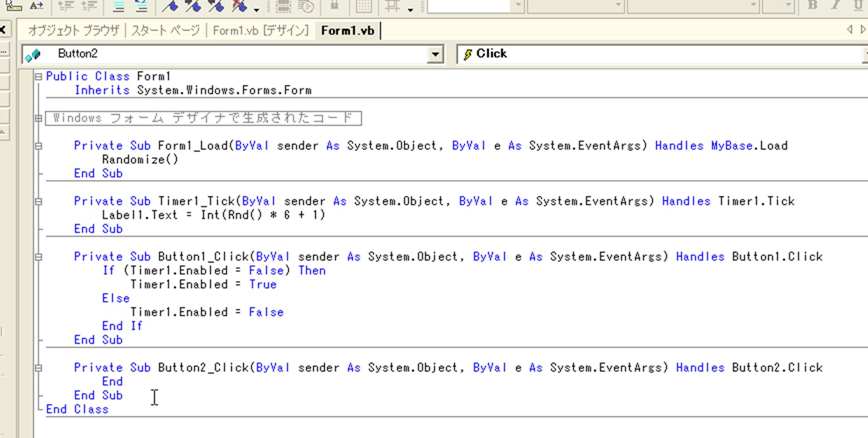Click the Toggle Bookmark flag icon
Screen dimensions: 868x438
(170, 6)
